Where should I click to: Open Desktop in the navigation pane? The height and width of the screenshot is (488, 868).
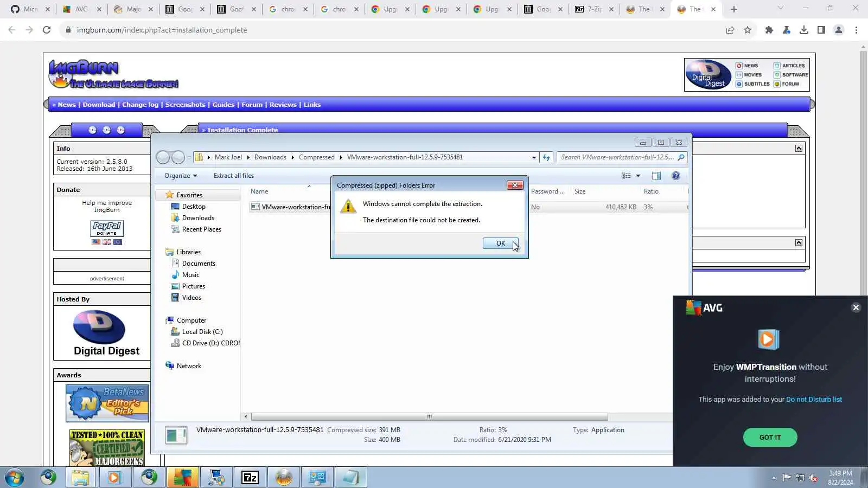tap(194, 207)
